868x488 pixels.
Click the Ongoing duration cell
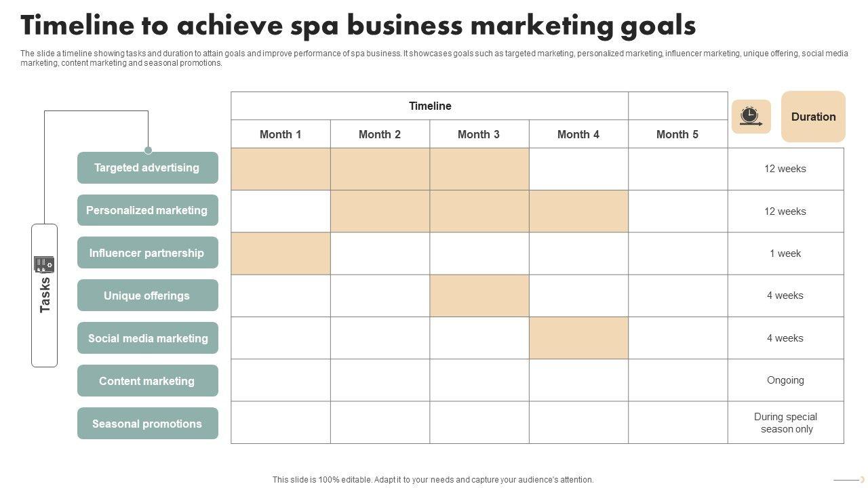pyautogui.click(x=785, y=380)
